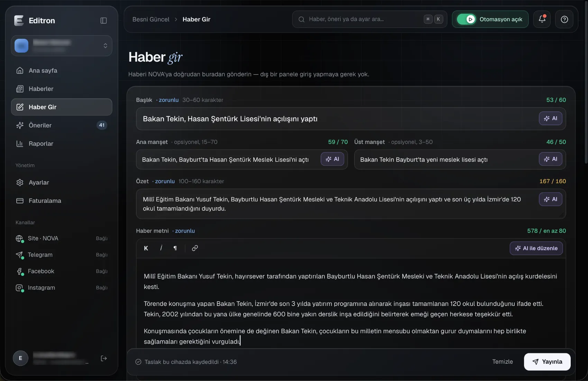Toggle italic formatting
The height and width of the screenshot is (381, 588).
[161, 248]
